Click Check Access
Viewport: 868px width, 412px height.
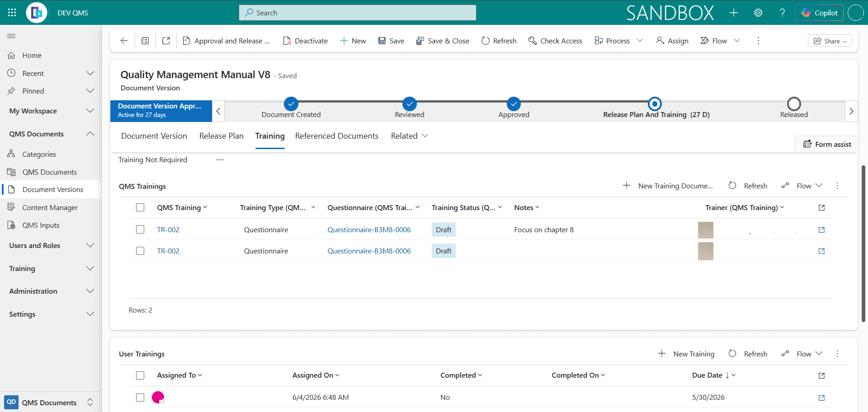click(555, 41)
